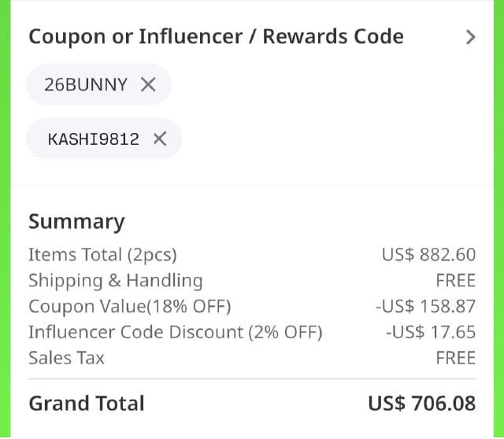Screen dimensions: 504x439
Task: Remove the KASHI9812 influencer code
Action: click(159, 139)
